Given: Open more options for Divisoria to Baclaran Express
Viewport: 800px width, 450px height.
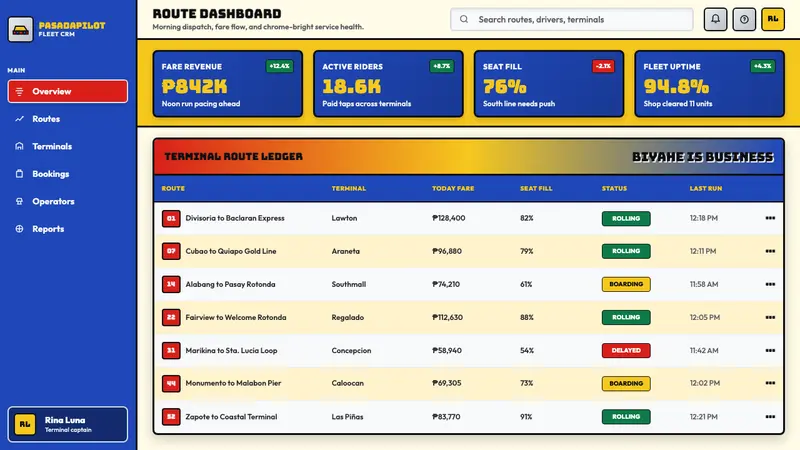Looking at the screenshot, I should [770, 218].
